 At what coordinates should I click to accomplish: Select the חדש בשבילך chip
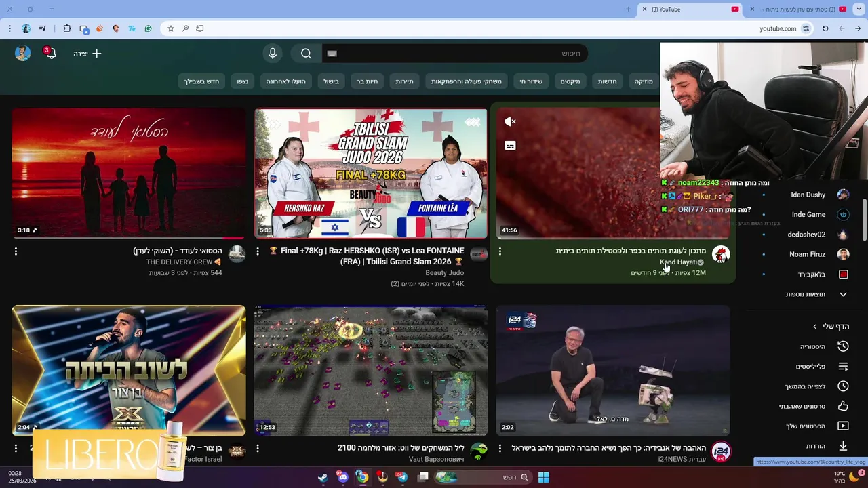pos(201,81)
